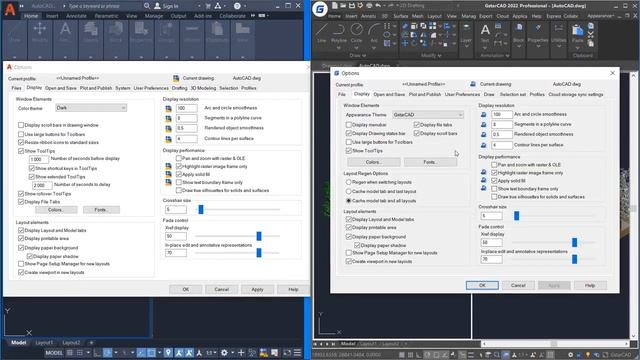Click the gear settings icon in AutoCAD status bar
Screen dimensions: 640x360
pos(224,353)
